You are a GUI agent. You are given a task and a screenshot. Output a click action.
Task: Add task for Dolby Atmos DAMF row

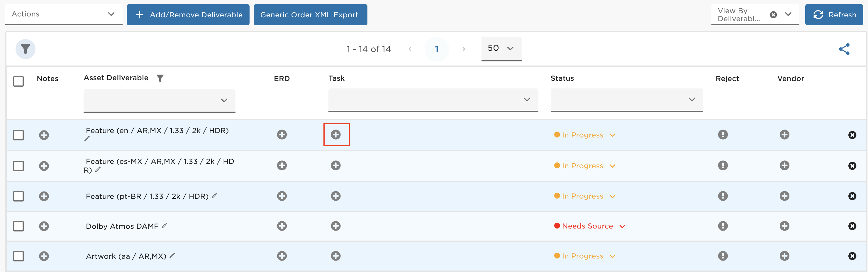(335, 226)
